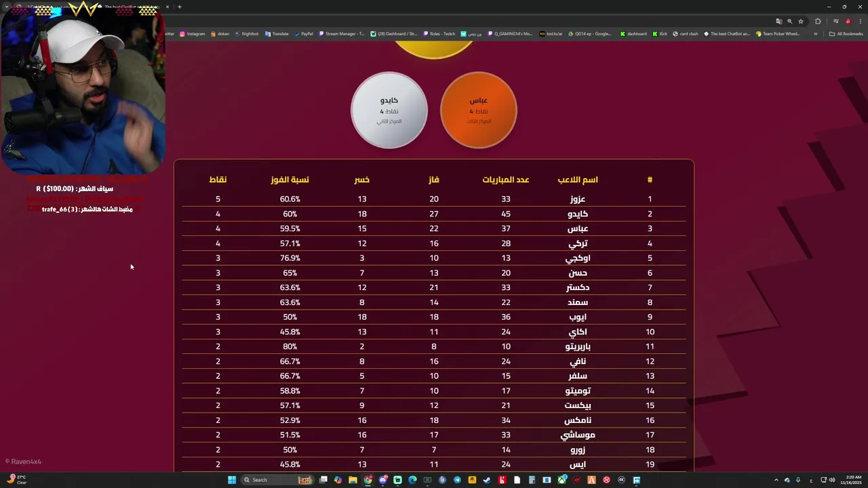Open the Translate bookmark
This screenshot has height=488, width=868.
click(x=277, y=34)
